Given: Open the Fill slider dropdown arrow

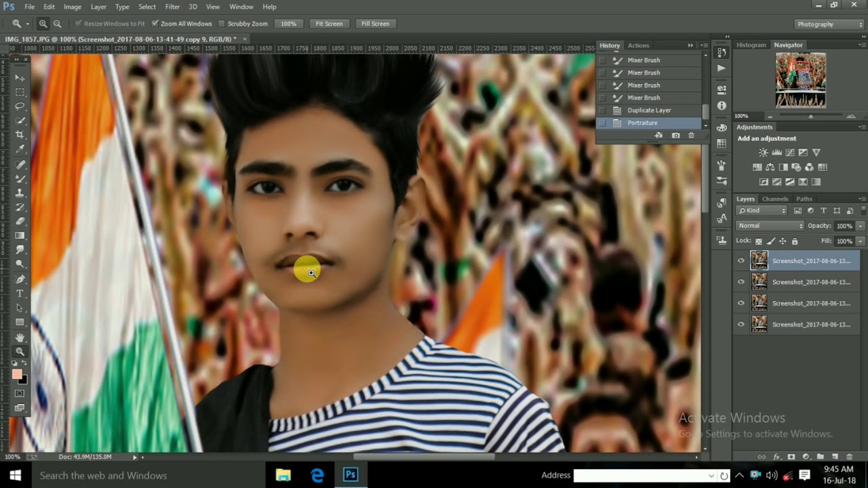Looking at the screenshot, I should [861, 241].
